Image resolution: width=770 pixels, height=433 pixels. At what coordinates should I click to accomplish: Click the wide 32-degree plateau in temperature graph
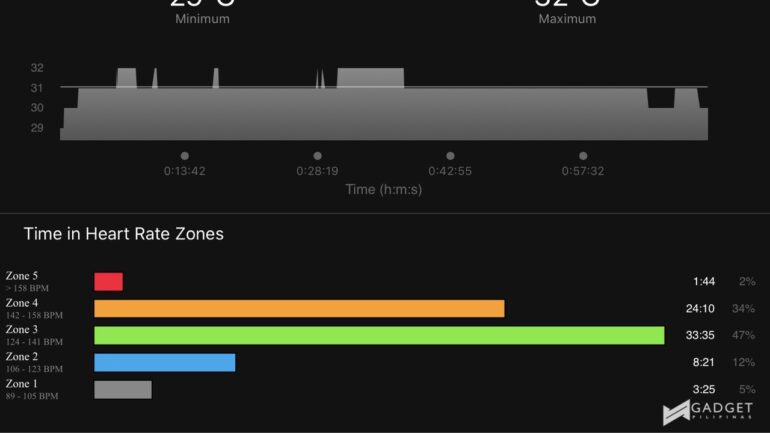pyautogui.click(x=370, y=78)
